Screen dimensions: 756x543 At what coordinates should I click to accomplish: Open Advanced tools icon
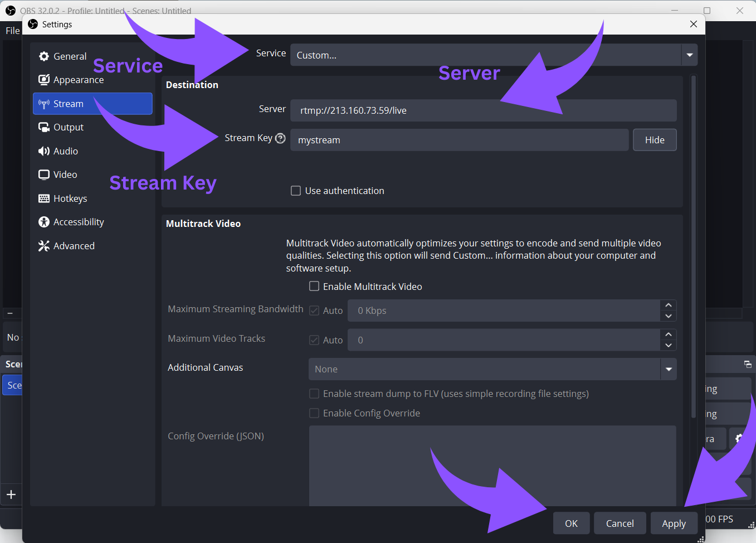[x=44, y=246]
